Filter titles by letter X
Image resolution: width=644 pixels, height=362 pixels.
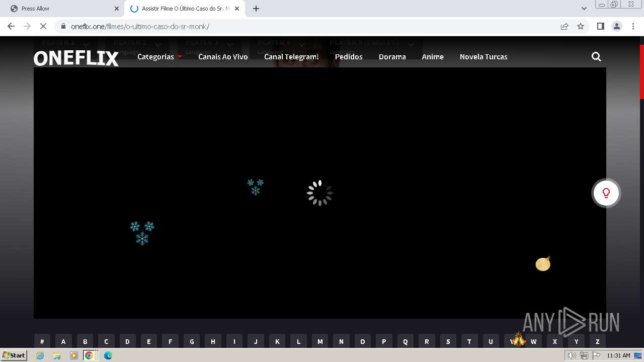point(555,341)
